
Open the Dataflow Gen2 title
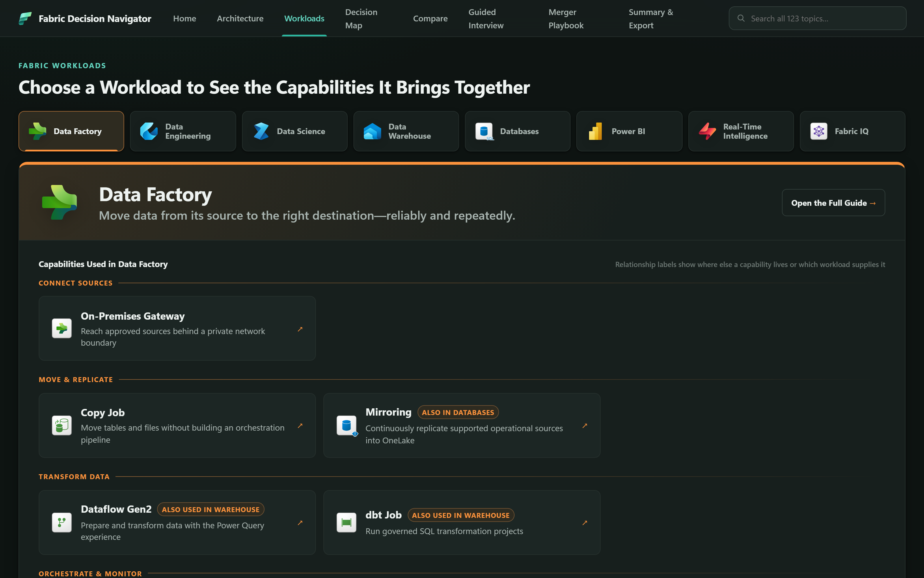tap(116, 509)
